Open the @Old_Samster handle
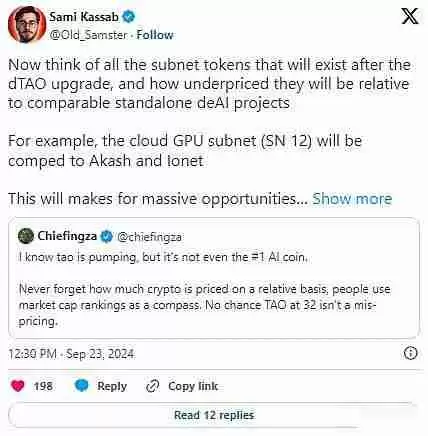Image resolution: width=428 pixels, height=436 pixels. coord(88,35)
